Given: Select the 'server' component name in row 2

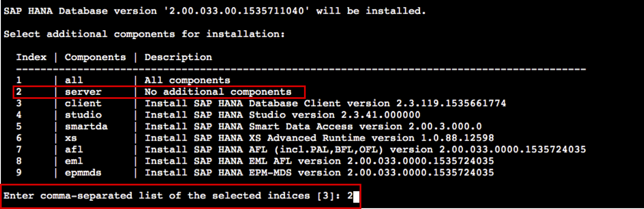Looking at the screenshot, I should pyautogui.click(x=83, y=92).
